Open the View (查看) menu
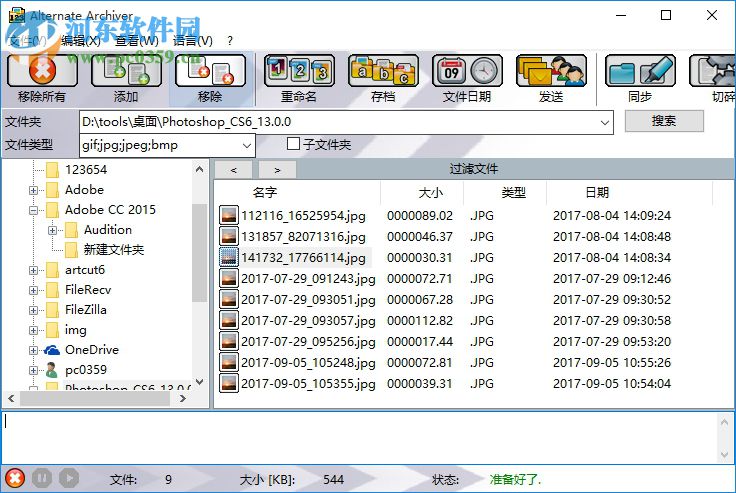This screenshot has height=493, width=736. pos(137,41)
